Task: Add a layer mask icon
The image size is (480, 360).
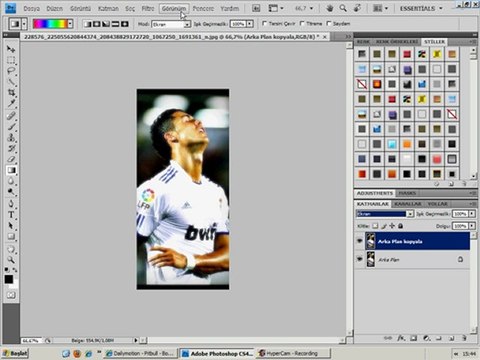Action: (414, 338)
